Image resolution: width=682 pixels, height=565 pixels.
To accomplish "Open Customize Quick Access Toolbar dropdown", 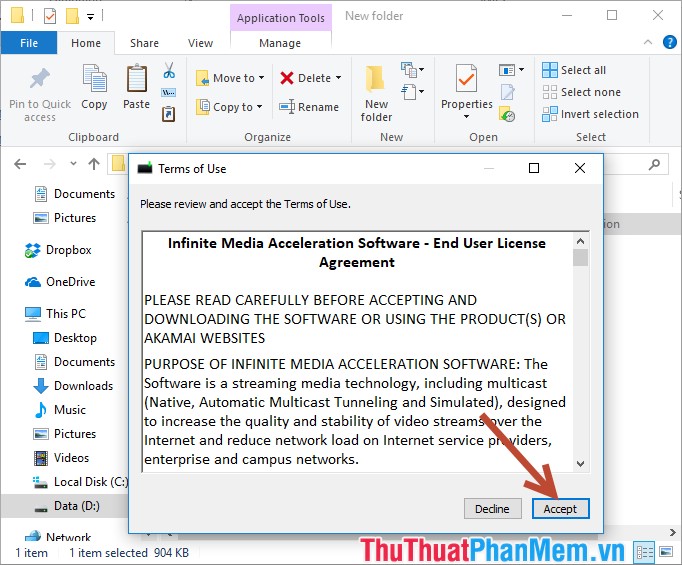I will 90,17.
